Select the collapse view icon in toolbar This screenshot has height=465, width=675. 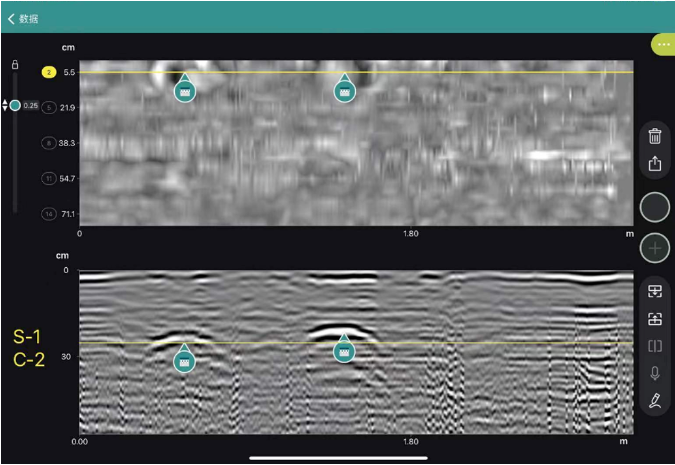pos(655,320)
